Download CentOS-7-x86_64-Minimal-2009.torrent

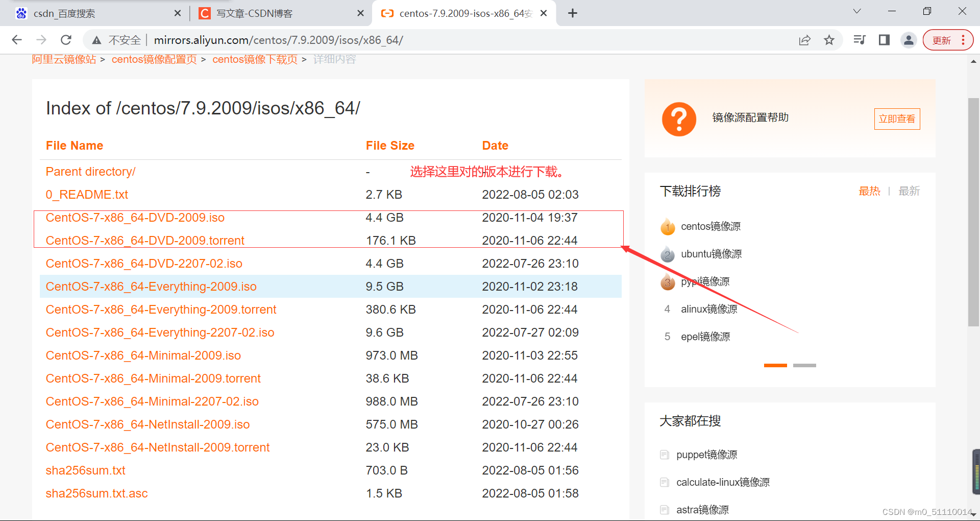(x=153, y=378)
